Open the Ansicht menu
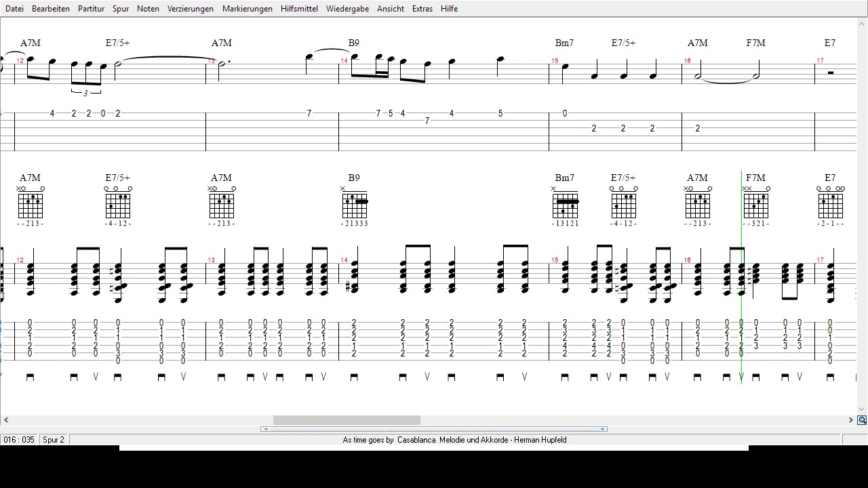Viewport: 868px width, 488px height. [x=391, y=9]
